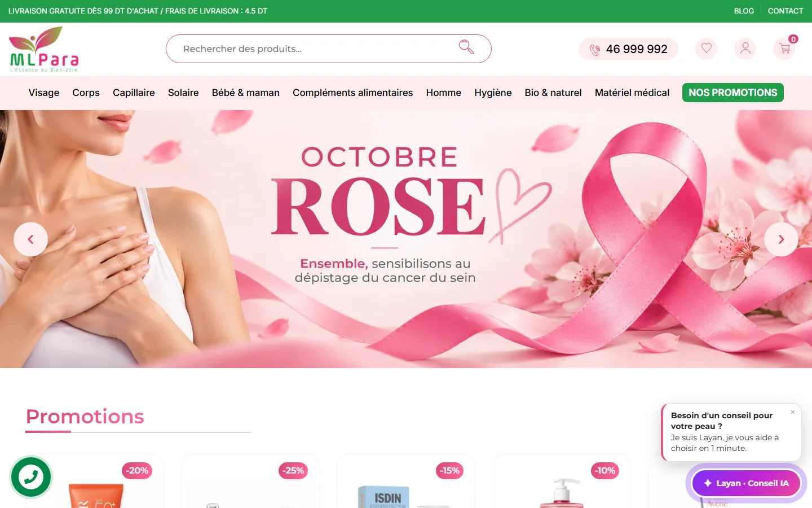This screenshot has height=508, width=812.
Task: Open the Layan Conseil IA chat
Action: (x=746, y=483)
